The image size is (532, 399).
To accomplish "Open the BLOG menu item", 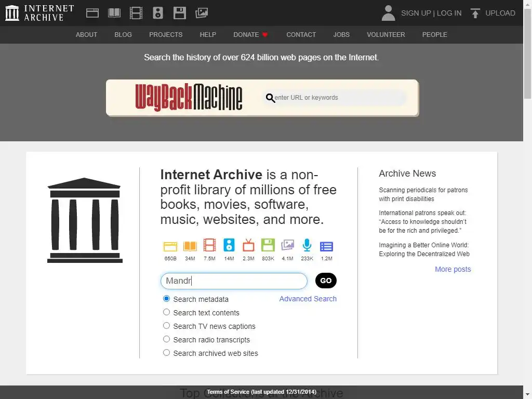I will [123, 35].
